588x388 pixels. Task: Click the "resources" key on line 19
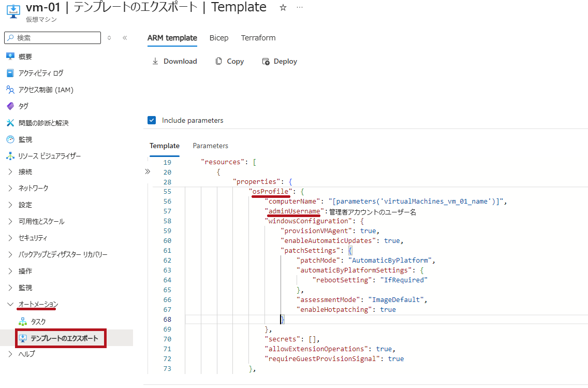pyautogui.click(x=223, y=162)
